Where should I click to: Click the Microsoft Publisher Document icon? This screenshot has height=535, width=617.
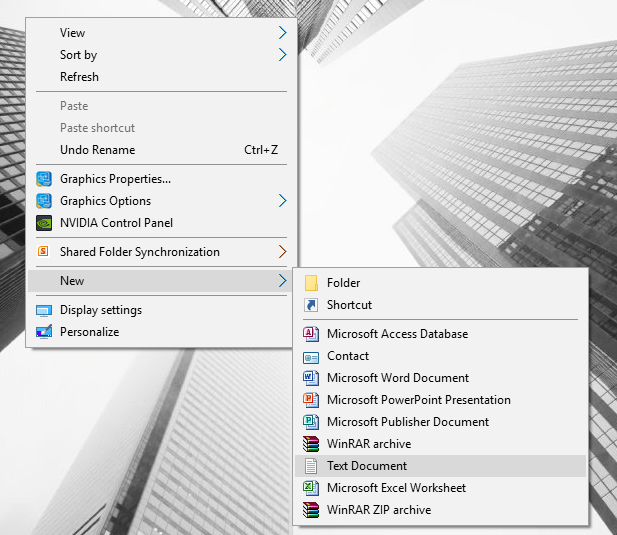[x=310, y=422]
